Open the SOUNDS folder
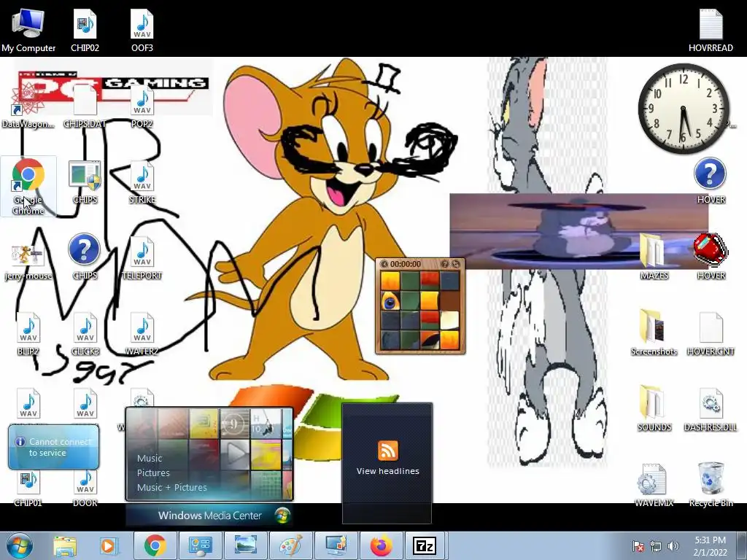The width and height of the screenshot is (747, 560). [x=654, y=408]
